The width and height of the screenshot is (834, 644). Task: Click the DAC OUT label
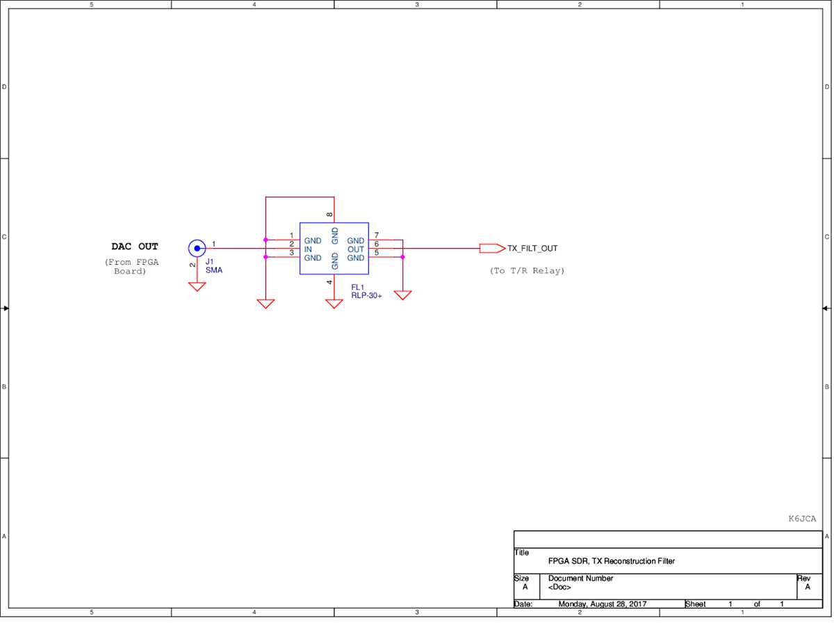(x=135, y=247)
